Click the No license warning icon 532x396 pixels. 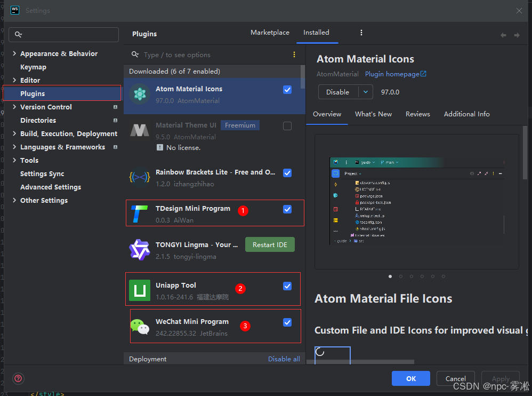[x=160, y=147]
